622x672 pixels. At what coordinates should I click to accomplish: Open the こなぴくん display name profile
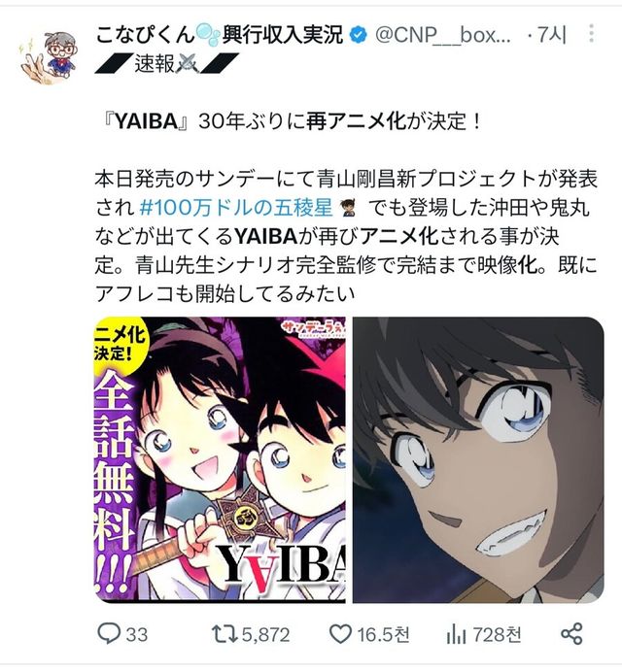(220, 35)
